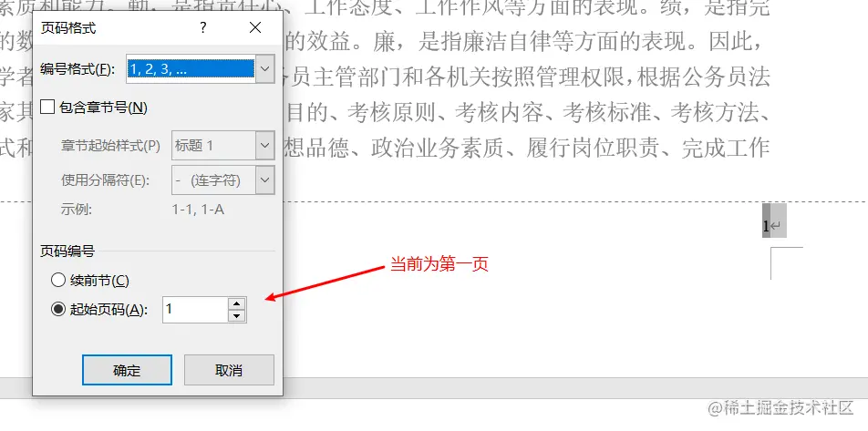Click the 起始页码 number input field
This screenshot has width=868, height=431.
(x=195, y=310)
